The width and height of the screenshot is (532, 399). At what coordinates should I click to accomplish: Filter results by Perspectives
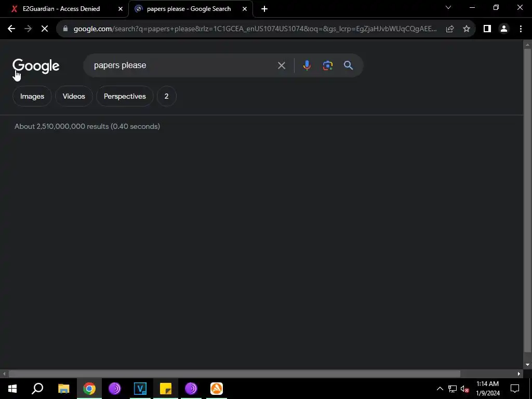click(x=125, y=96)
